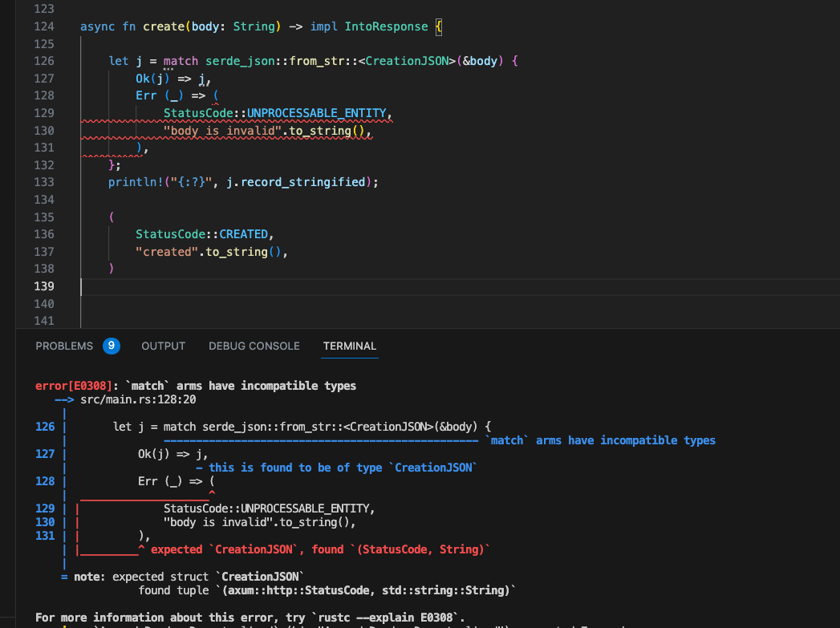Click 'match' keyword on line 126 of editor
This screenshot has height=628, width=840.
tap(181, 61)
